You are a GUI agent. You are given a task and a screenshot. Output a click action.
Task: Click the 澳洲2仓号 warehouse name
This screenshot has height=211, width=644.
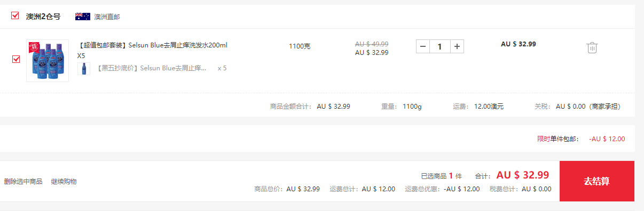point(43,17)
